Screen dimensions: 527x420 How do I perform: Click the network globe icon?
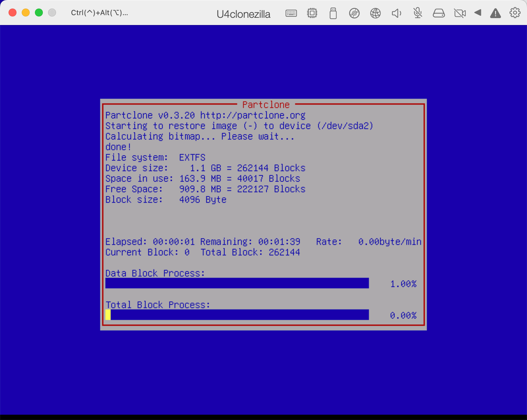[375, 13]
